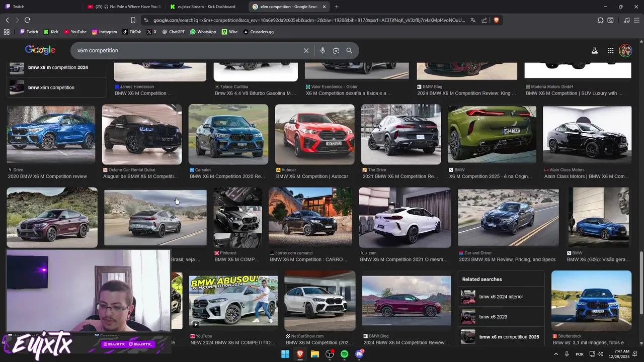
Task: Open related search bmw x6 2024 interior
Action: [501, 297]
